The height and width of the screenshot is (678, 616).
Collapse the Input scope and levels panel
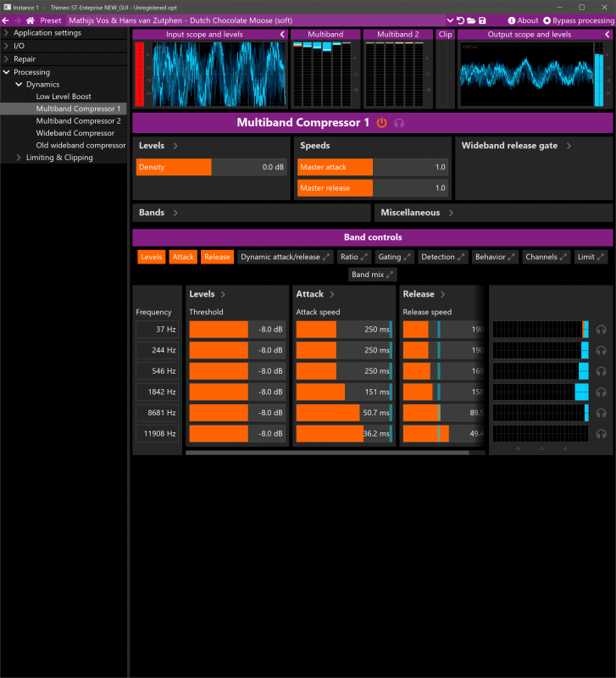click(x=282, y=34)
